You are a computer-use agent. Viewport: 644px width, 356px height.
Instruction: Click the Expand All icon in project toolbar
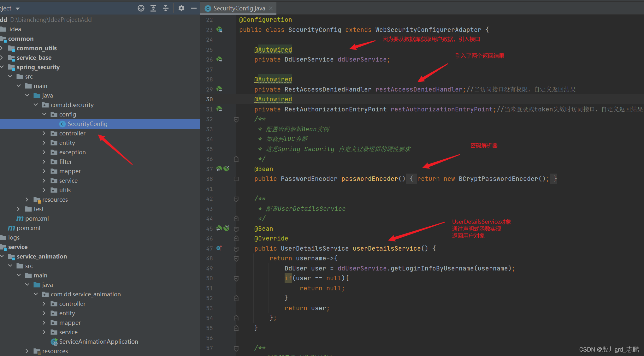(153, 8)
